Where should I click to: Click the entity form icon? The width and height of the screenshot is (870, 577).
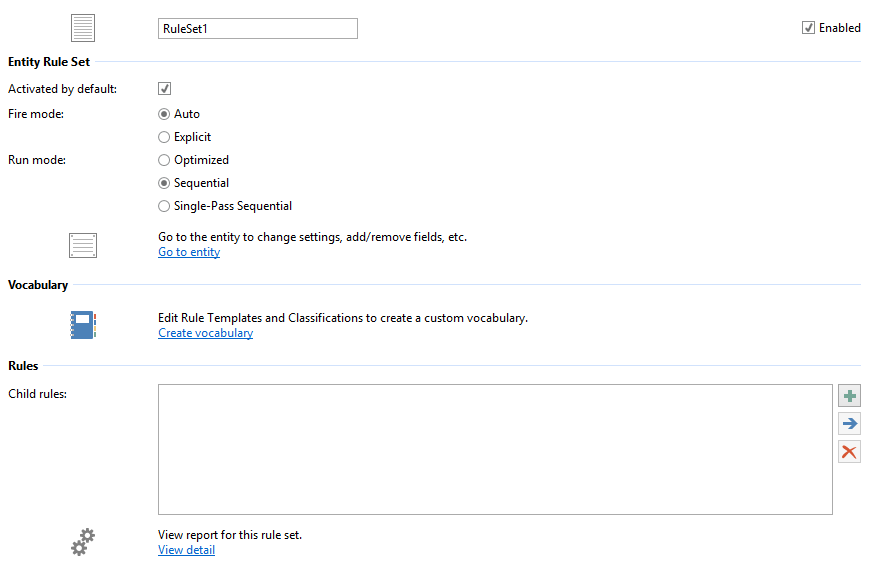[x=83, y=244]
